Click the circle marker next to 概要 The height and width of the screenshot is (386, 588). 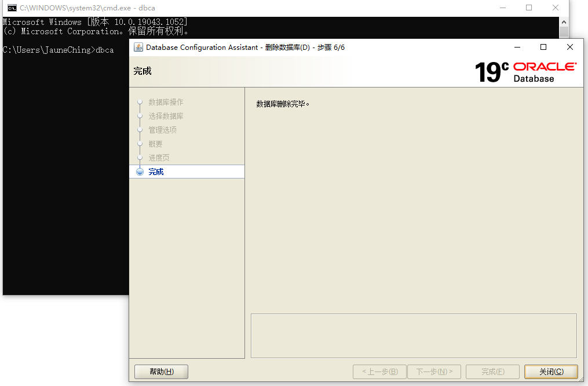(x=140, y=143)
